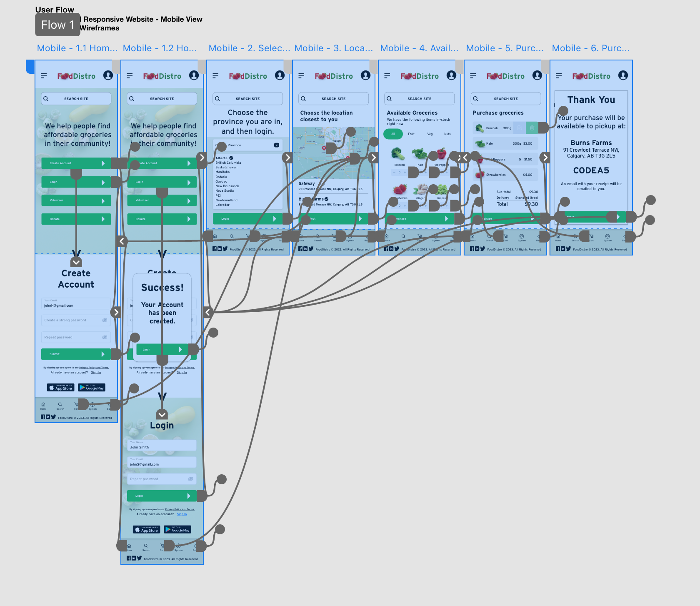
Task: Select the Mobile - 6. Purc... frame label
Action: [x=590, y=48]
